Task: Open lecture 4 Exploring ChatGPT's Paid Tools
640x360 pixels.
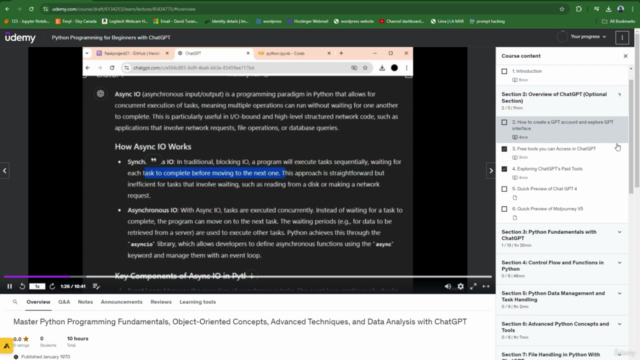Action: pos(547,169)
